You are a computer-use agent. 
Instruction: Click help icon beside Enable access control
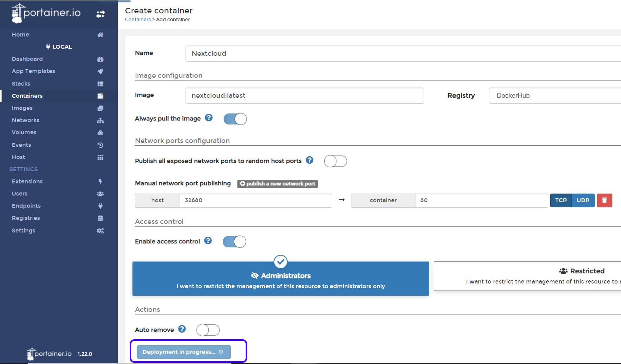click(x=208, y=240)
